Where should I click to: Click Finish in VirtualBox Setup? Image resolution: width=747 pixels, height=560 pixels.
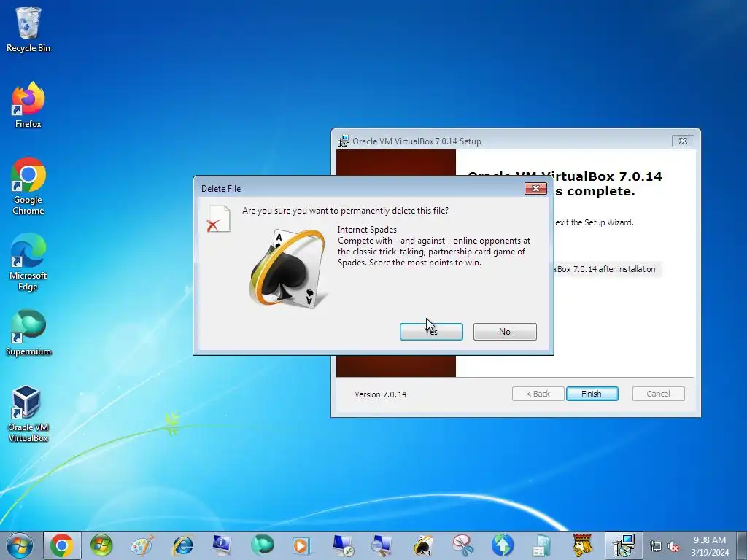click(592, 394)
